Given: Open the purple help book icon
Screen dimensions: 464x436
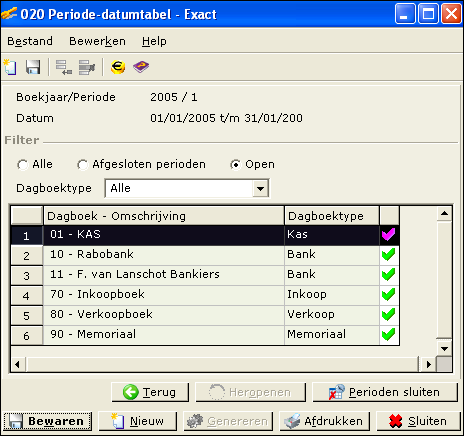Looking at the screenshot, I should click(x=141, y=67).
